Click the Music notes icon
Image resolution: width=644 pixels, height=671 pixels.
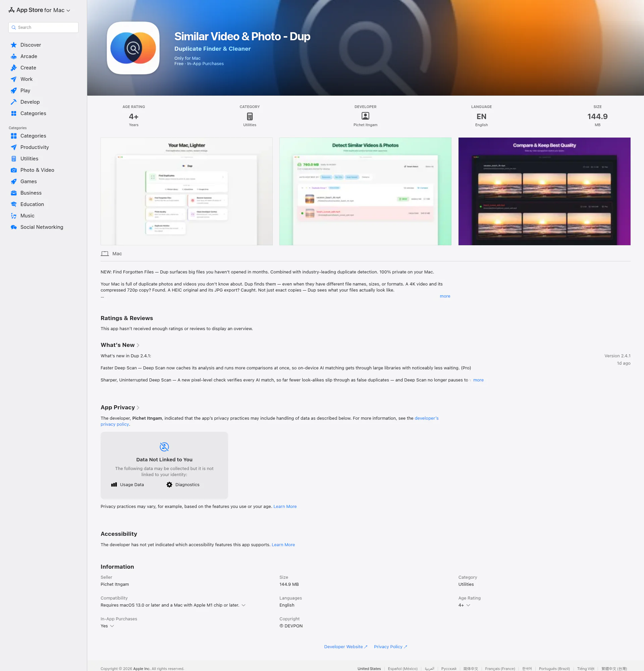[x=14, y=216]
